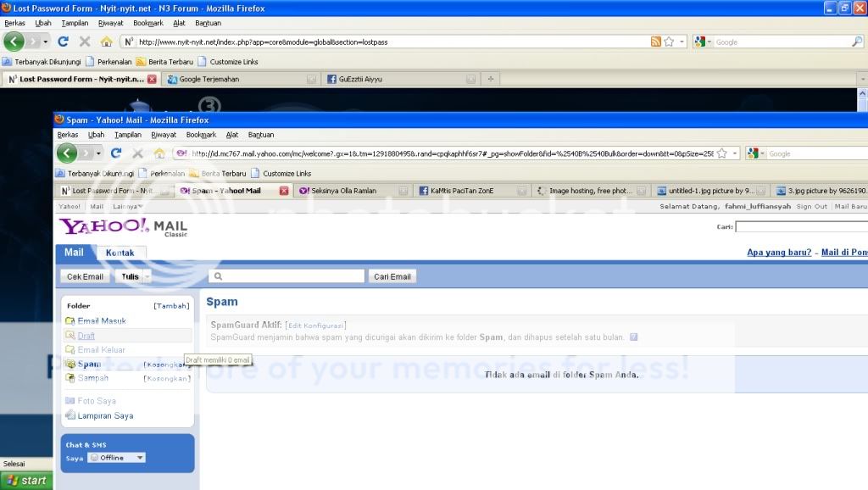Screen dimensions: 868x490
Task: Open address bar dropdown in Yahoo Mail window
Action: [735, 153]
